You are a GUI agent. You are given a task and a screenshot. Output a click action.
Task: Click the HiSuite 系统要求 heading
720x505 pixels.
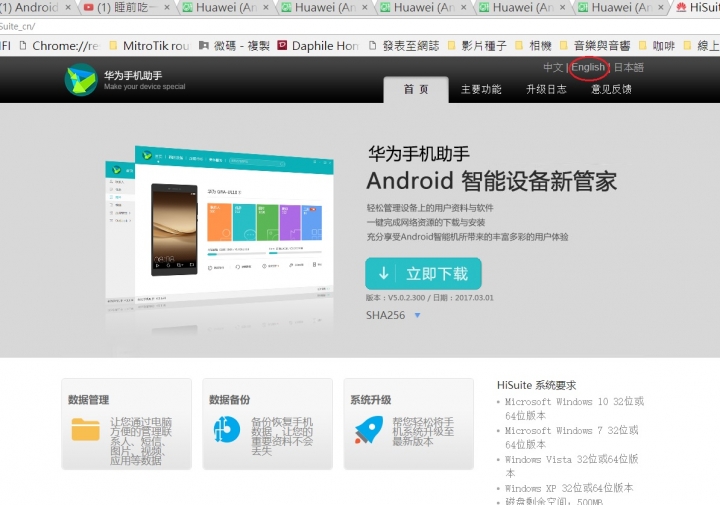(536, 385)
